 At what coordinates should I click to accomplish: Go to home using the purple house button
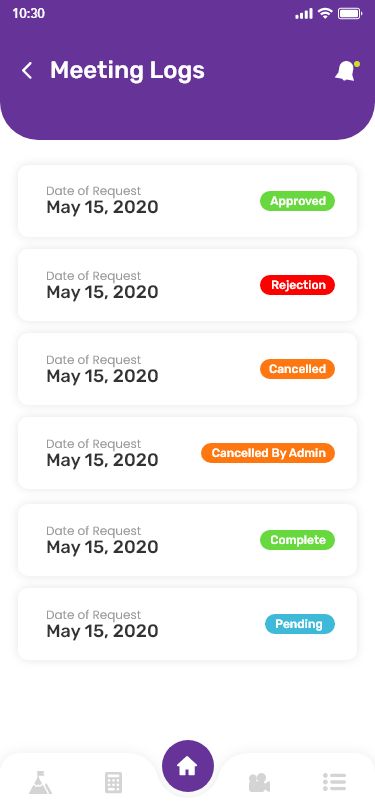(x=188, y=766)
